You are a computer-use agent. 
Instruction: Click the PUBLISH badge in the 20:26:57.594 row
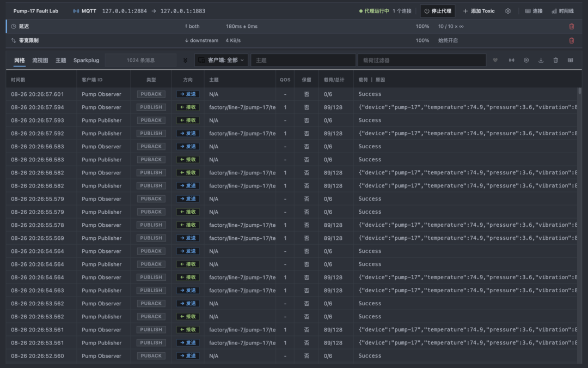(151, 107)
